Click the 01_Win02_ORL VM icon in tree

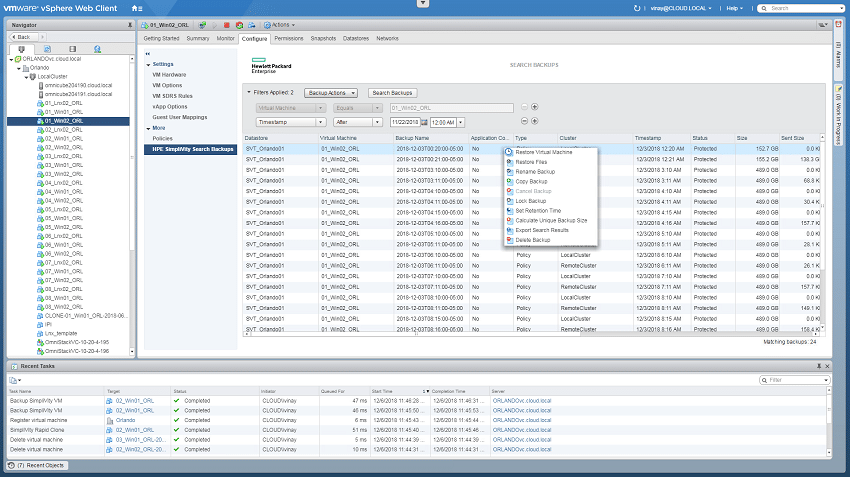(40, 121)
